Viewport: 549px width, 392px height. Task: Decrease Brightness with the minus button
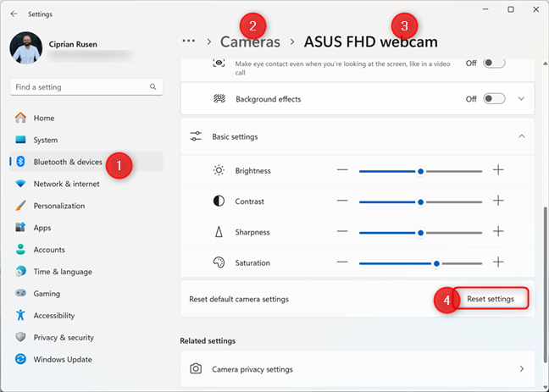click(342, 170)
